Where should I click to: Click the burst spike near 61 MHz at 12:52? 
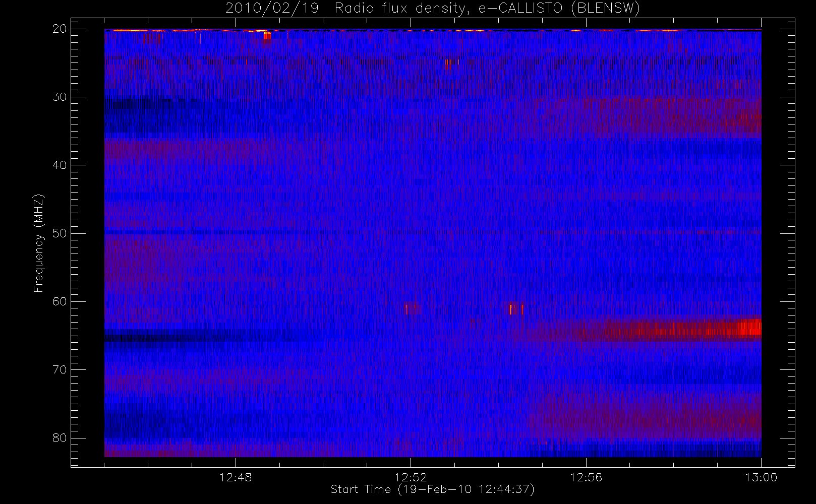[407, 308]
